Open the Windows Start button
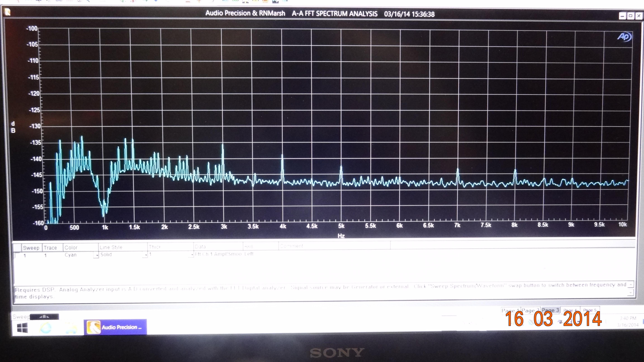The width and height of the screenshot is (644, 362). (22, 327)
